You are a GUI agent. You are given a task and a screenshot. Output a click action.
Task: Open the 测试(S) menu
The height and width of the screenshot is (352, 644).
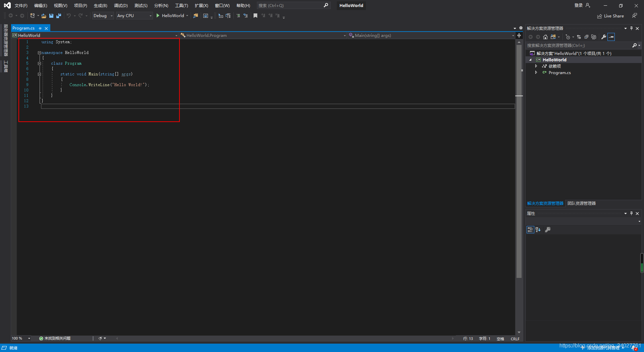pyautogui.click(x=141, y=6)
